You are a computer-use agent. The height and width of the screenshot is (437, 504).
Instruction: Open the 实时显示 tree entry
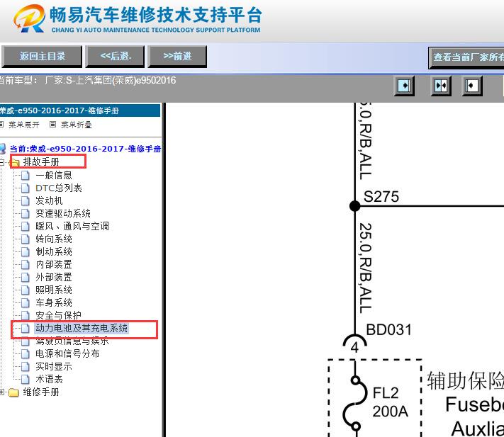click(54, 366)
